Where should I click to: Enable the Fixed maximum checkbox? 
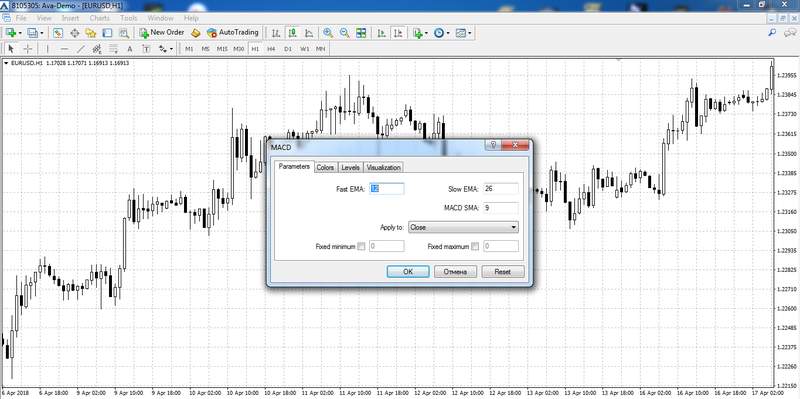click(475, 246)
